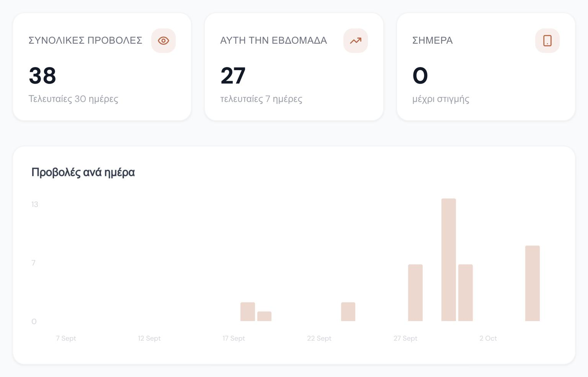This screenshot has height=377, width=588.
Task: Click the y-axis value 0 on chart
Action: pyautogui.click(x=34, y=321)
